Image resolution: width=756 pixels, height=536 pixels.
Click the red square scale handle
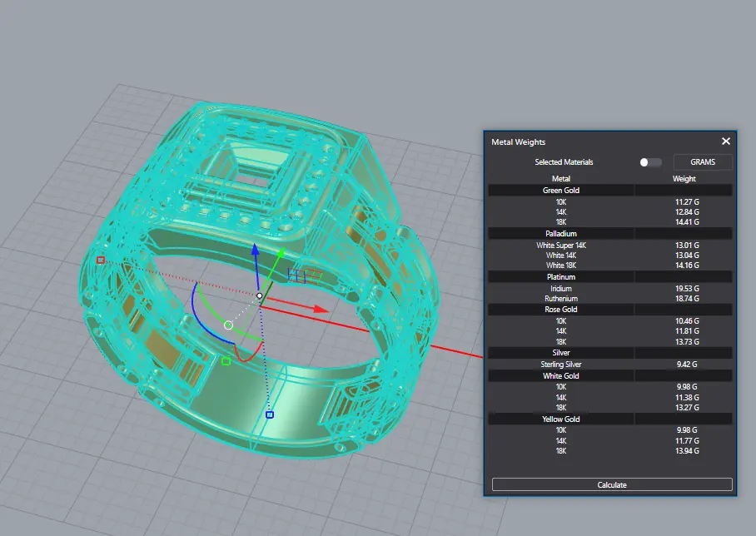pyautogui.click(x=101, y=261)
